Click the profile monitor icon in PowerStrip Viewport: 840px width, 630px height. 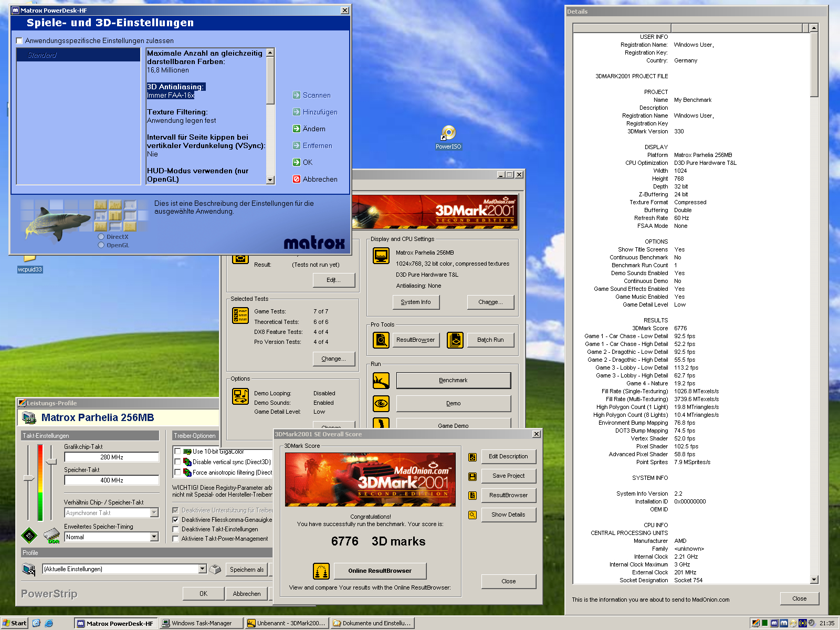[28, 569]
